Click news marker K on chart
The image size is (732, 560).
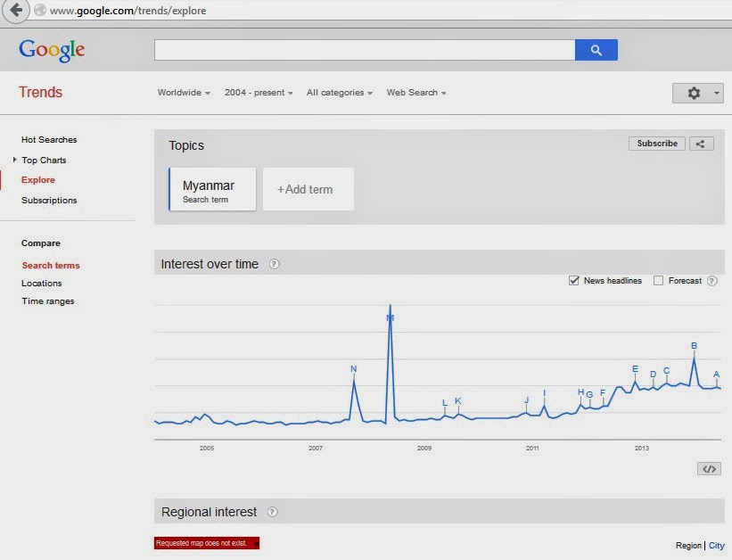pyautogui.click(x=458, y=400)
